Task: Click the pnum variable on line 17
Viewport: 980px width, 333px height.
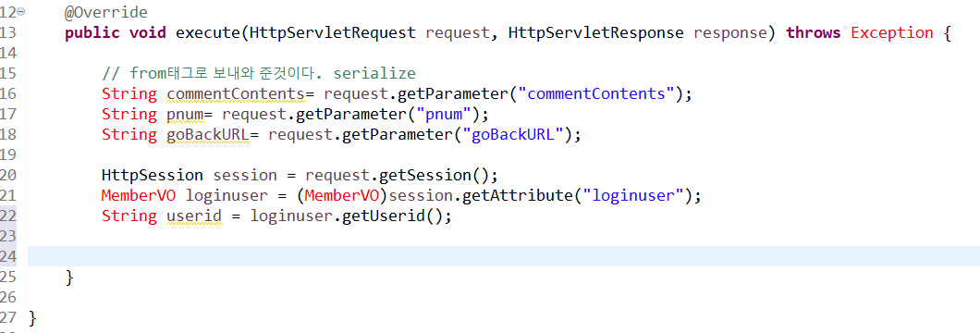Action: pos(185,114)
